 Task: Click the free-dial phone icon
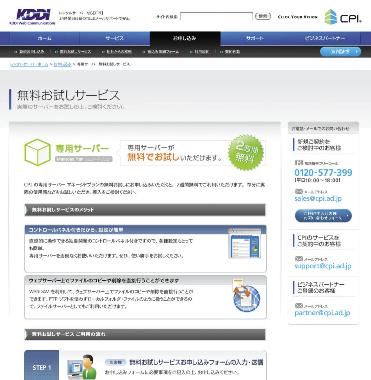[x=299, y=163]
